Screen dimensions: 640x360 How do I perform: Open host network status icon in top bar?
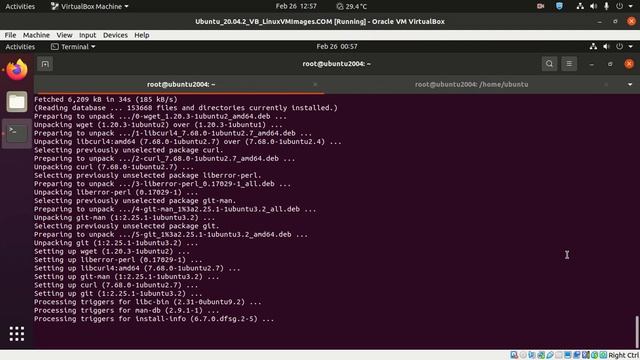(x=580, y=6)
